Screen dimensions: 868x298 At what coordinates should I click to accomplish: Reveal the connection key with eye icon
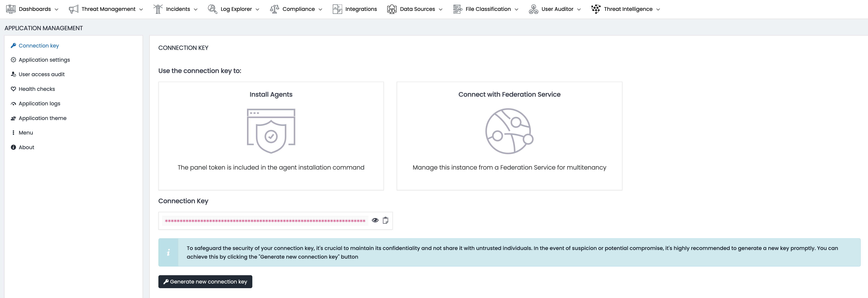(375, 220)
